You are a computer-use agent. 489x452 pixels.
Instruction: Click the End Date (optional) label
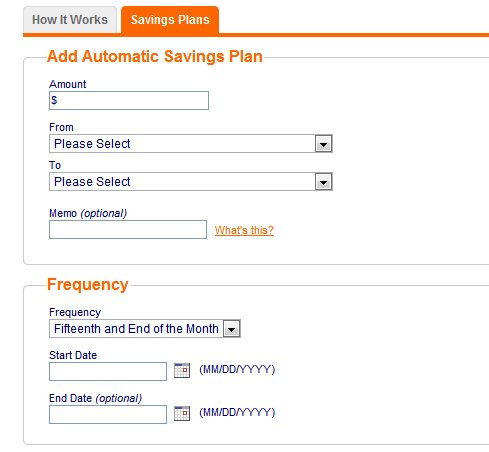pyautogui.click(x=95, y=398)
